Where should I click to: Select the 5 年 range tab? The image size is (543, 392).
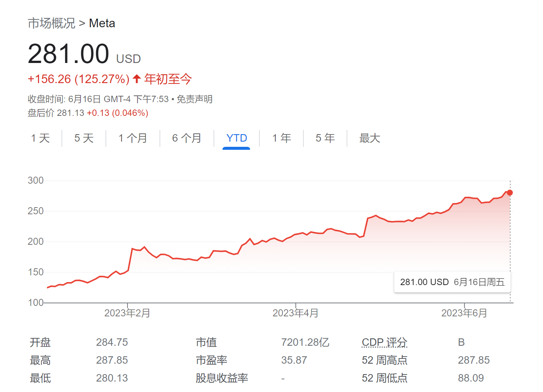325,138
